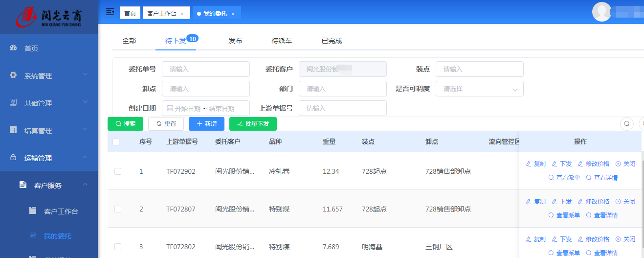This screenshot has height=258, width=644.
Task: Toggle the select-all checkbox in table header
Action: [116, 142]
